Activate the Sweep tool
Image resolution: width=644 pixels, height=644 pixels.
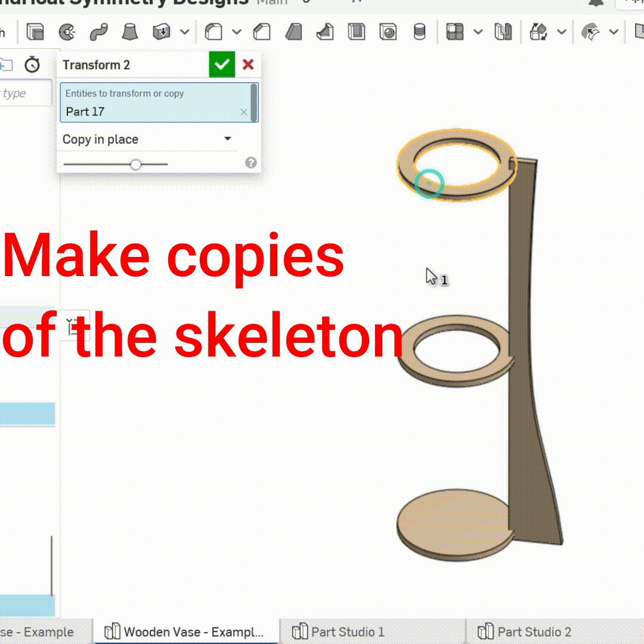(99, 32)
